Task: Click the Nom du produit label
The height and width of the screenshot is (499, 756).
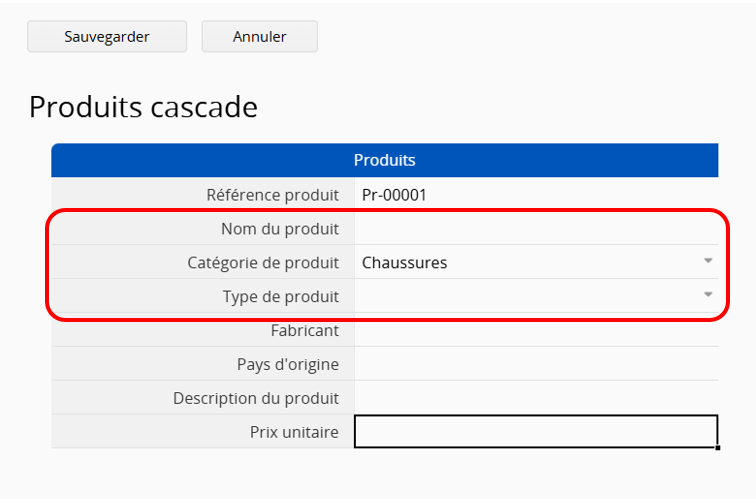Action: tap(280, 229)
